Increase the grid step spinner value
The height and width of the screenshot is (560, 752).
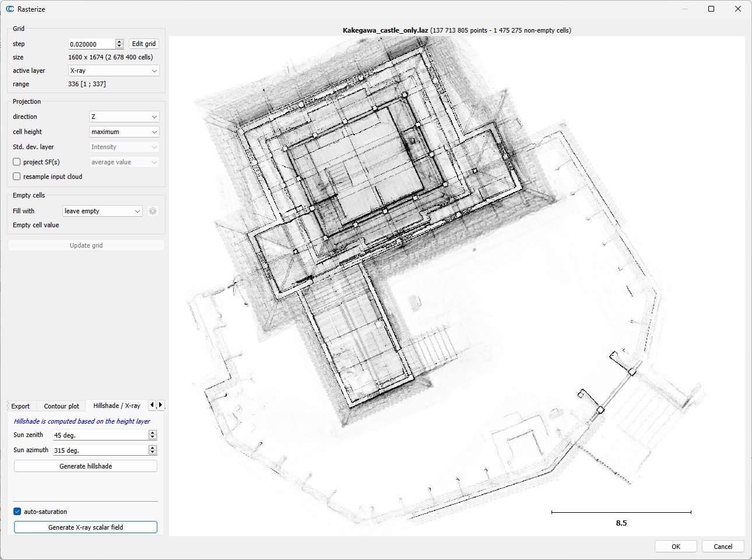120,41
